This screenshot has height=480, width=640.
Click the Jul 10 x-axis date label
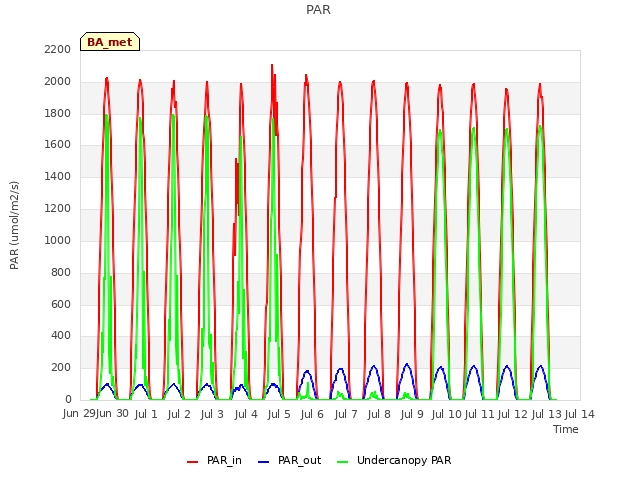[x=447, y=414]
